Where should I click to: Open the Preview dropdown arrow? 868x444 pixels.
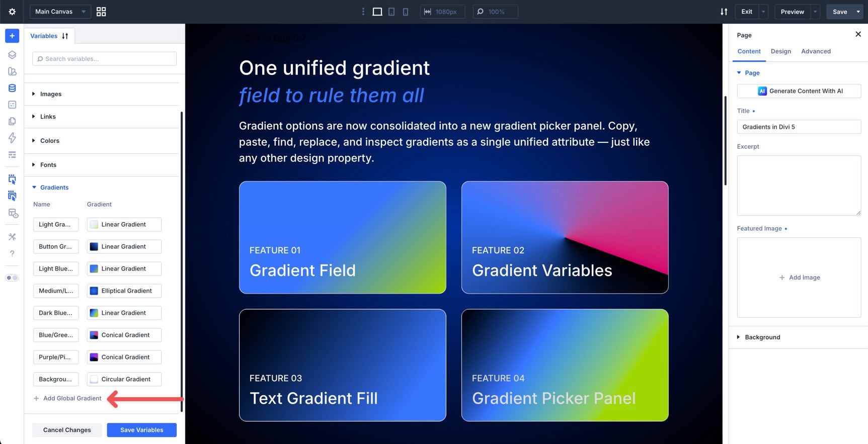(815, 12)
